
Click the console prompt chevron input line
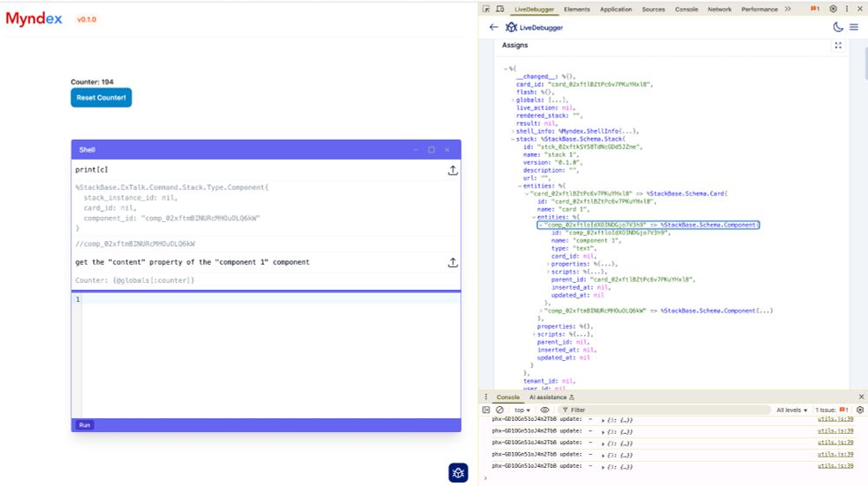(x=673, y=477)
